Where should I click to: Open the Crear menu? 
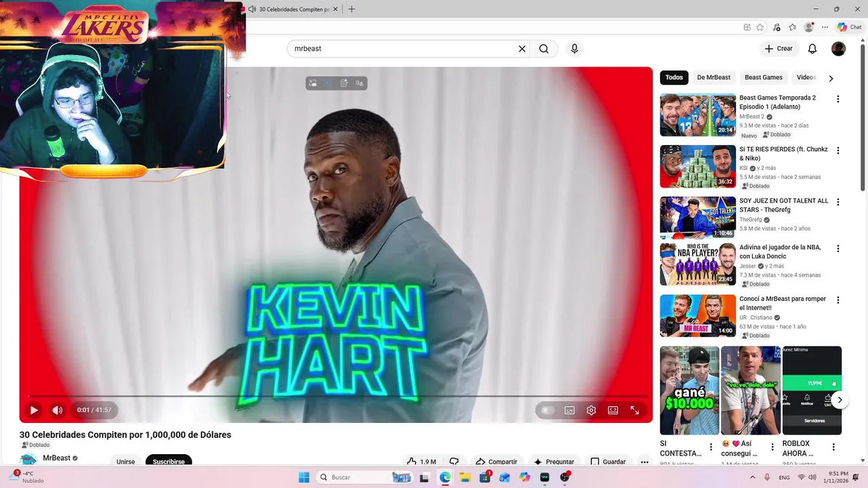pyautogui.click(x=778, y=49)
